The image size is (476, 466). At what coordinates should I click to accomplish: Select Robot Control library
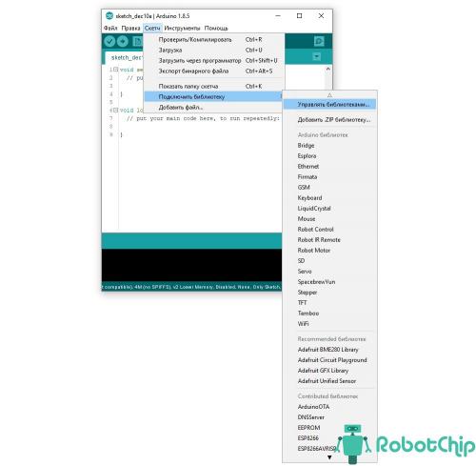tap(329, 230)
